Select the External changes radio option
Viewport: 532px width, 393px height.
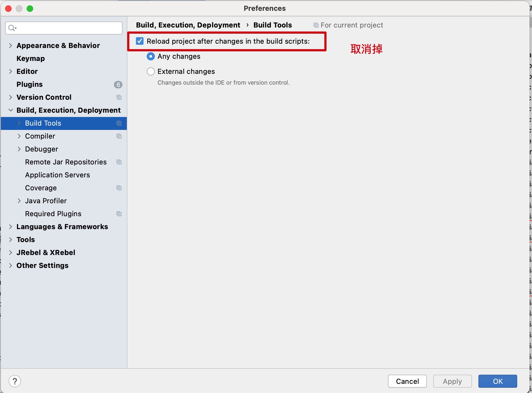(x=151, y=71)
